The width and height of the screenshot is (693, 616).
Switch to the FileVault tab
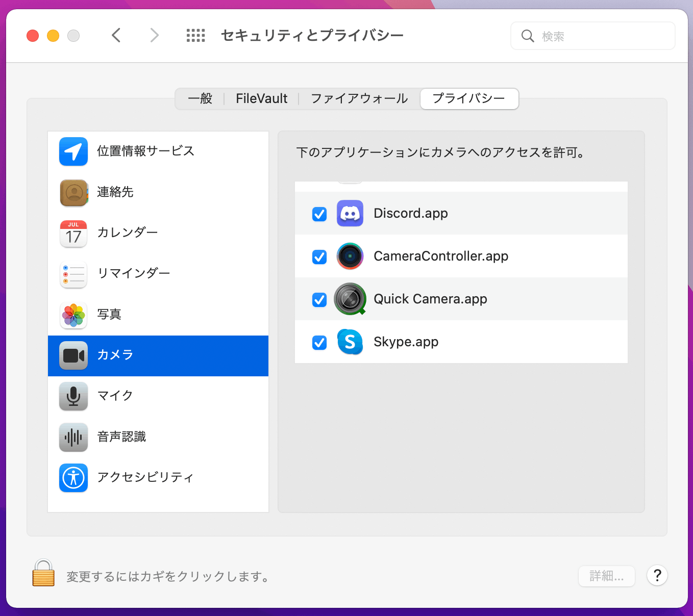pos(261,98)
